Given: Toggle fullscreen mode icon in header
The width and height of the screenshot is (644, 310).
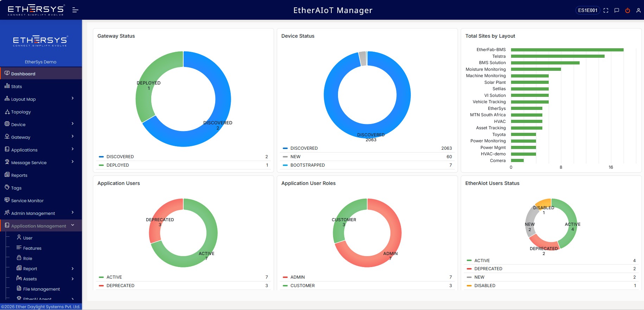Looking at the screenshot, I should (606, 11).
